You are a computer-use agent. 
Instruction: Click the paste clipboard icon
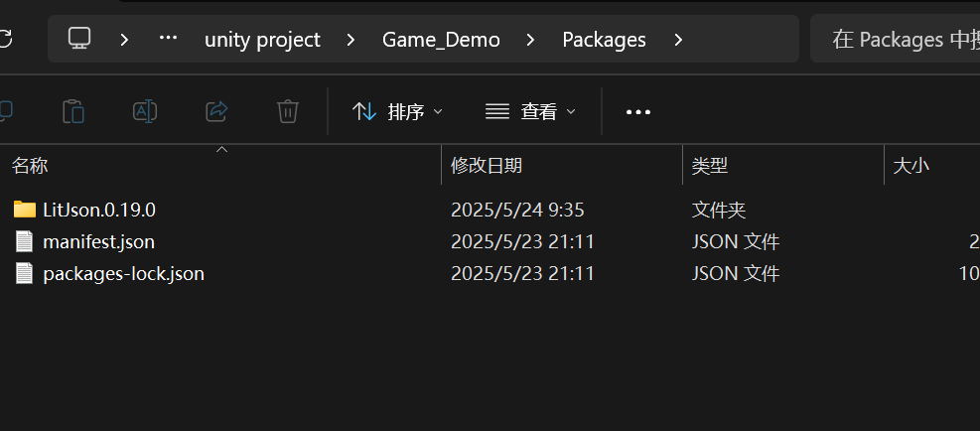pos(73,111)
